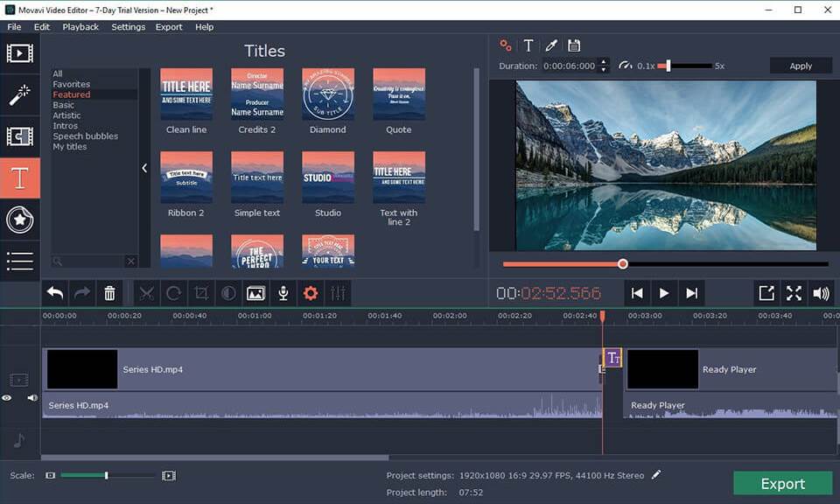Open the Stickers star tab
Screen dimensions: 840x504
19,220
